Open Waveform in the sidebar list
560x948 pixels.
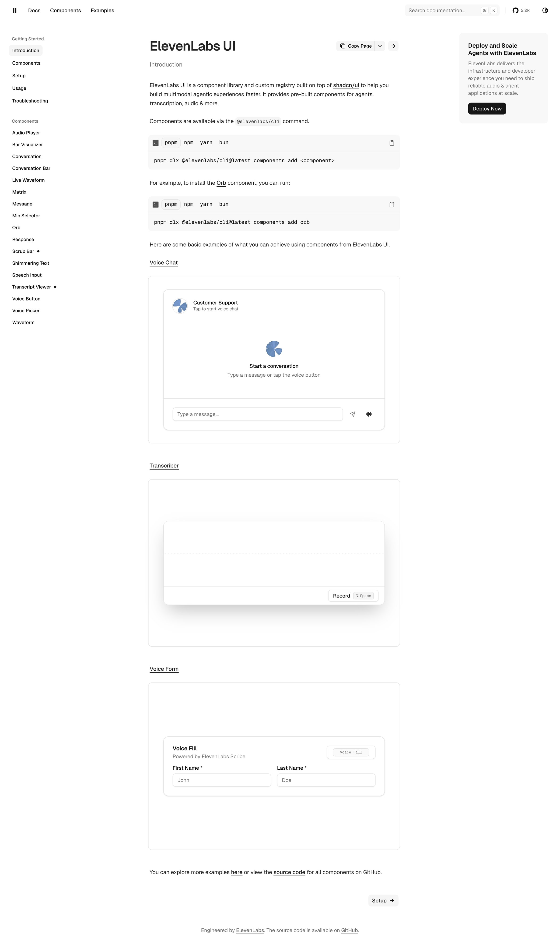(x=23, y=322)
